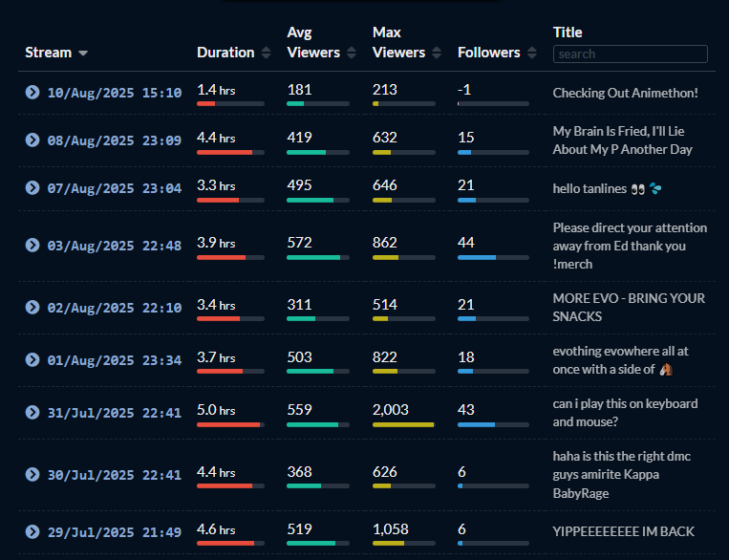
Task: Click the 3.7 hrs duration value
Action: tap(216, 357)
